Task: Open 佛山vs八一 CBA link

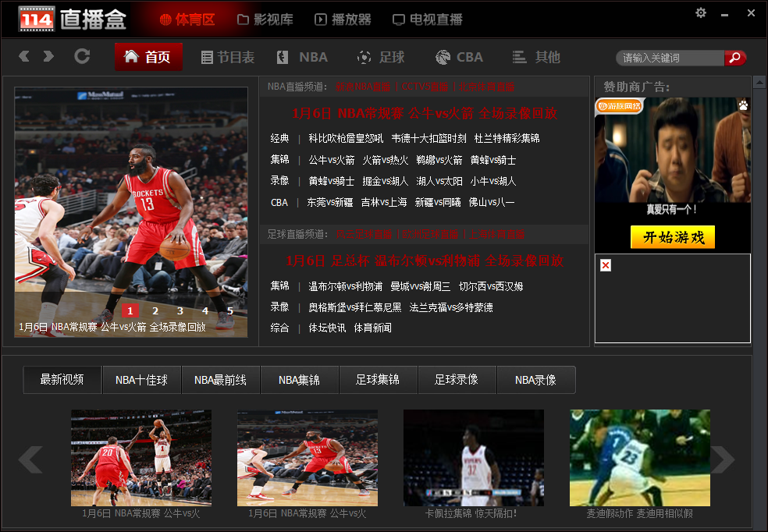Action: click(492, 202)
